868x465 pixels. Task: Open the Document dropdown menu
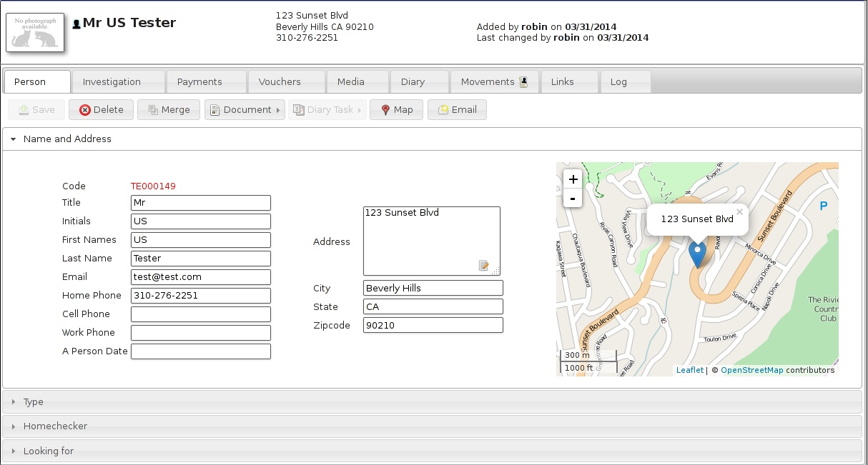(245, 110)
